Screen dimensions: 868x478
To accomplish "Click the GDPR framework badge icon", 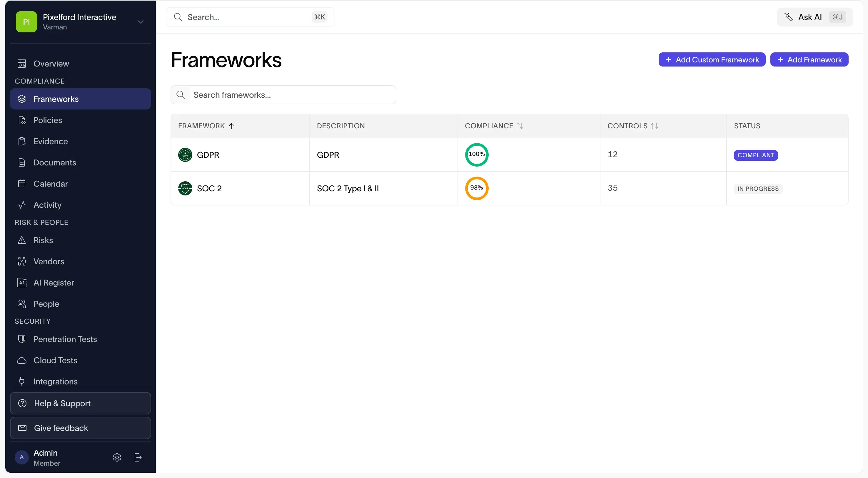I will [x=185, y=155].
